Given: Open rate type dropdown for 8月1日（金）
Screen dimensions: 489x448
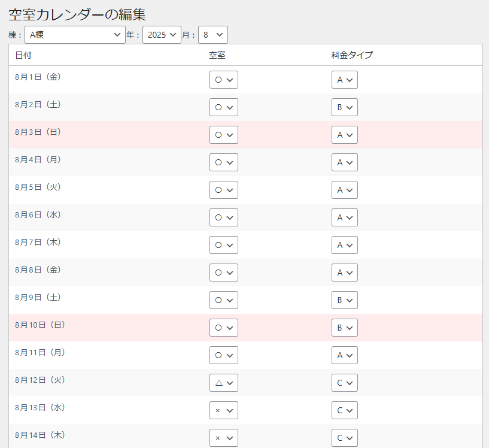Looking at the screenshot, I should point(345,80).
